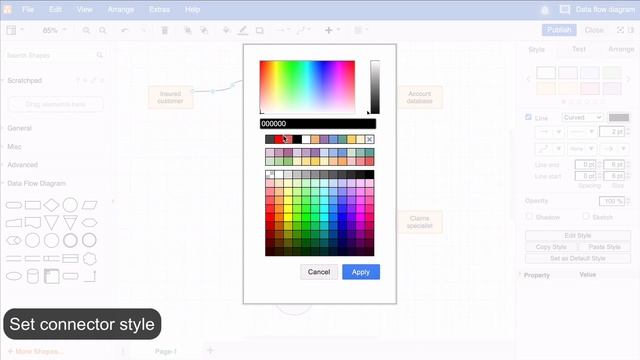Image resolution: width=640 pixels, height=360 pixels.
Task: Open the Extras menu
Action: coord(159,9)
